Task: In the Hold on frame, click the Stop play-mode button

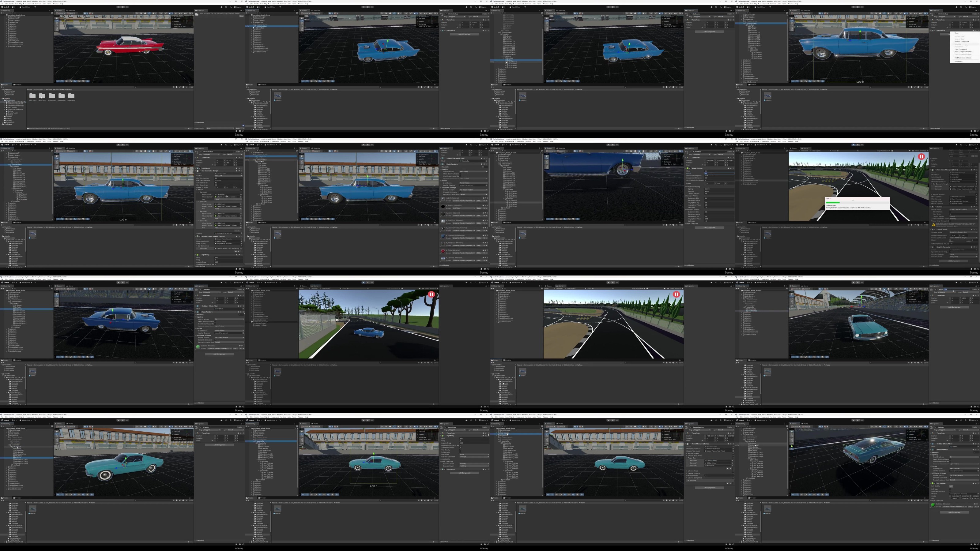Action: point(854,145)
